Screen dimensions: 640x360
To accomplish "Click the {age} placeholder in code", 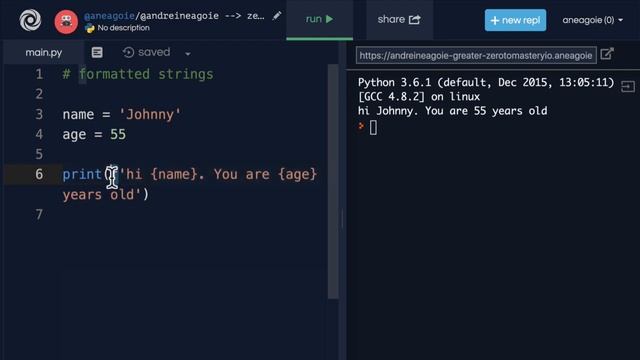I will click(x=297, y=174).
